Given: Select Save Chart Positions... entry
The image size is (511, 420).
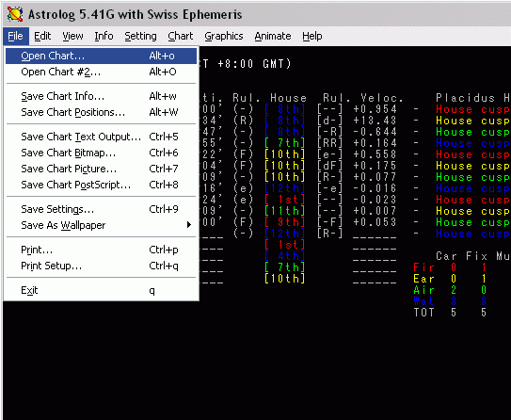Looking at the screenshot, I should pyautogui.click(x=101, y=112).
